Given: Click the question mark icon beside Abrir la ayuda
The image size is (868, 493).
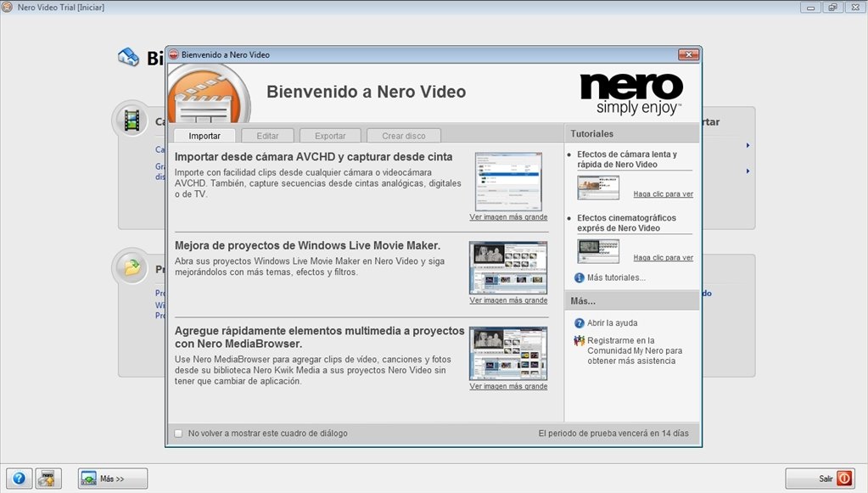Looking at the screenshot, I should (579, 323).
